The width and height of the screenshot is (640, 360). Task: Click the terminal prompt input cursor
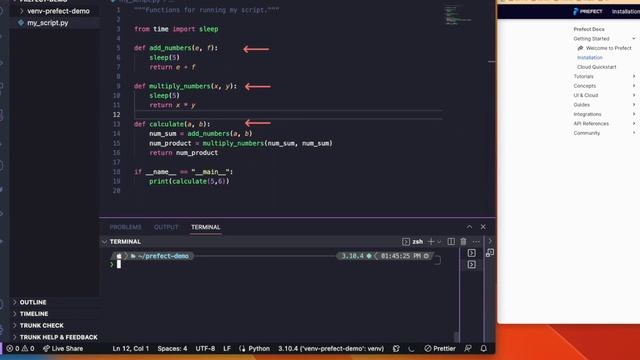click(119, 264)
